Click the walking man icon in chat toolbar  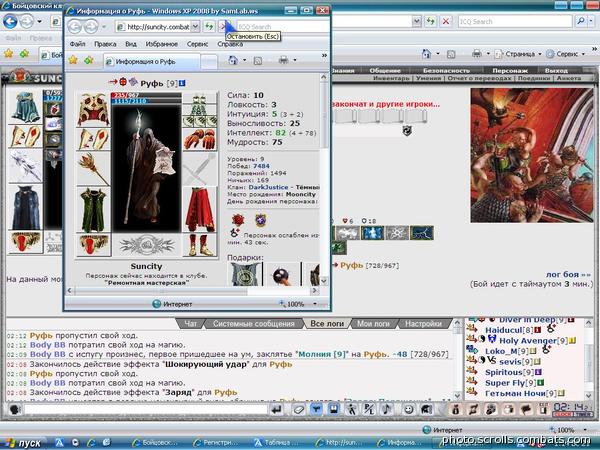click(351, 409)
